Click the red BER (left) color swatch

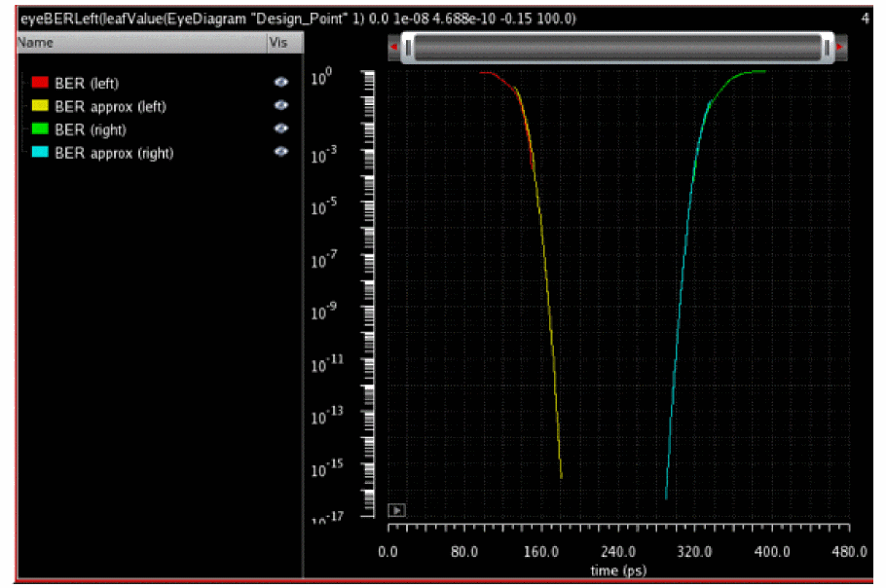[x=40, y=84]
